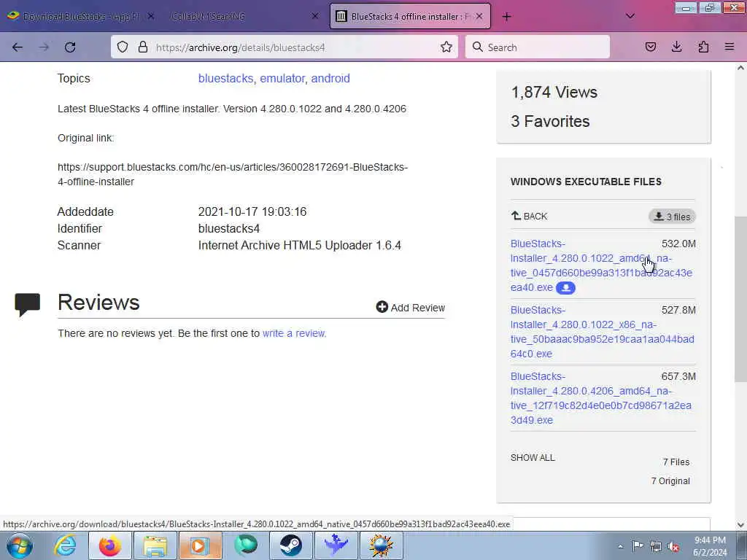This screenshot has height=560, width=747.
Task: Open the taskbar clock showing 9:44 PM
Action: pos(710,546)
